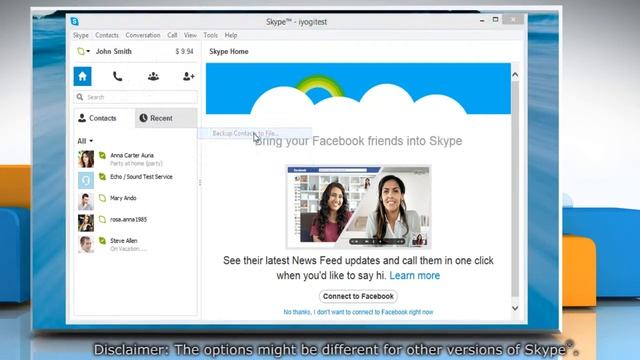This screenshot has height=360, width=640.
Task: Open the Contacts menu in the menu bar
Action: (x=107, y=35)
